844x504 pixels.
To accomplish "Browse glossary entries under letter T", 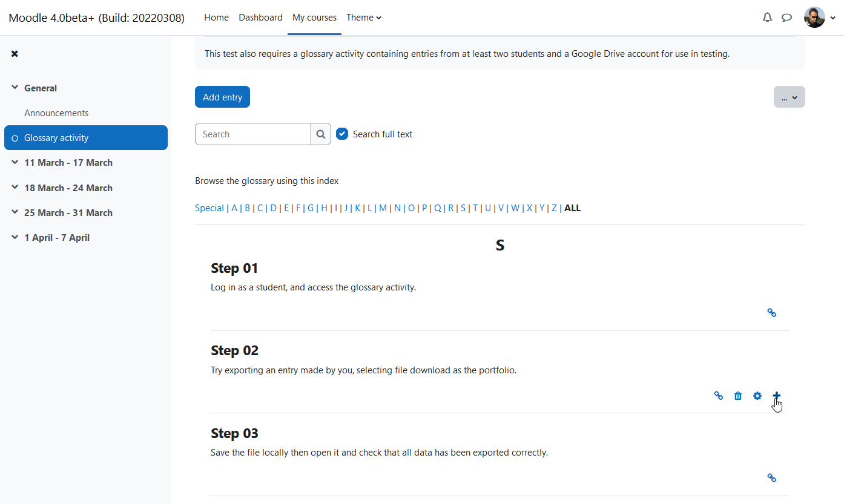I will [475, 208].
